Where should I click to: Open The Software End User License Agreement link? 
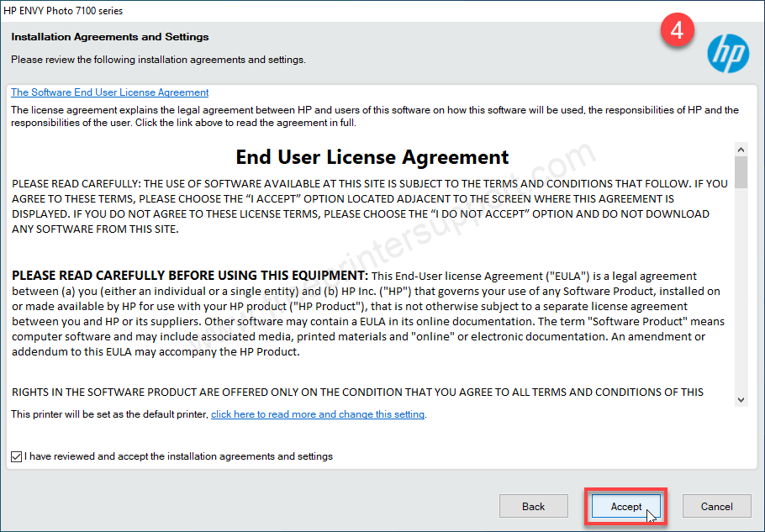point(109,92)
